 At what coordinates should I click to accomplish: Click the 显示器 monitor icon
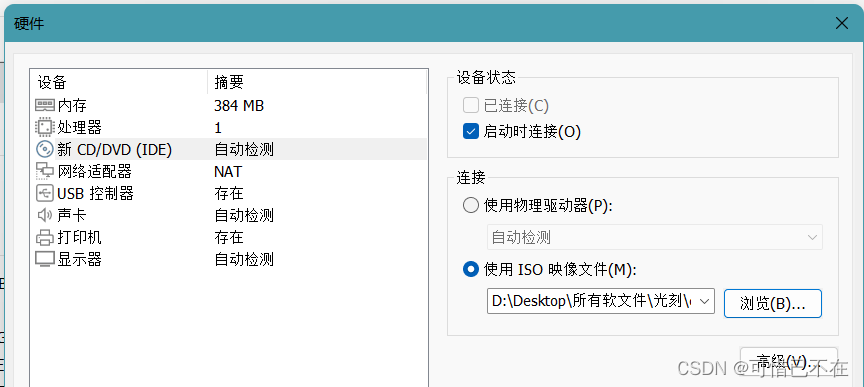point(45,259)
